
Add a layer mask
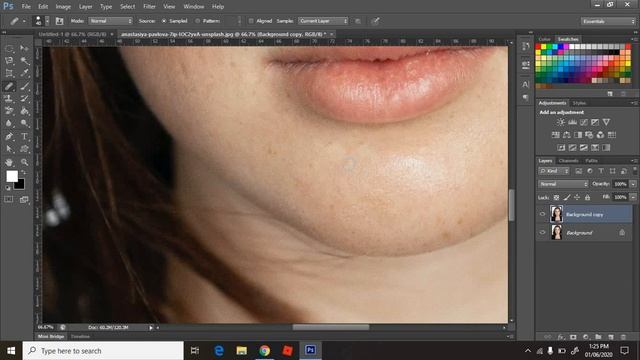(x=573, y=337)
